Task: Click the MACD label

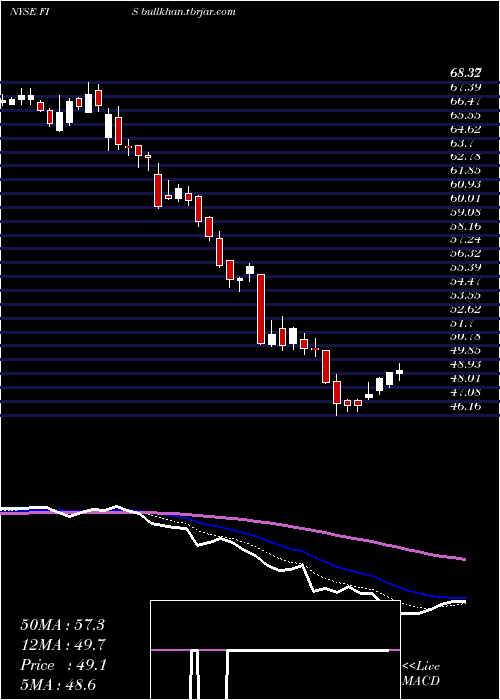Action: [x=421, y=681]
